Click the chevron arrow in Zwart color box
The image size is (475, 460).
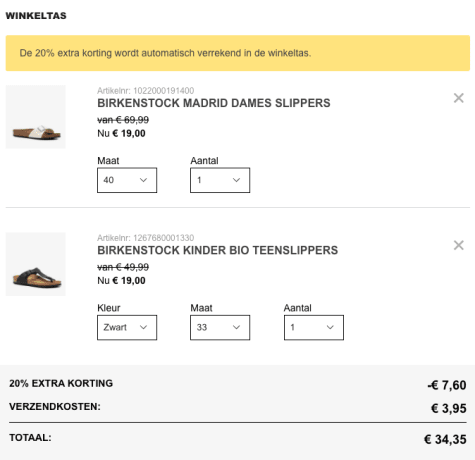pos(143,327)
